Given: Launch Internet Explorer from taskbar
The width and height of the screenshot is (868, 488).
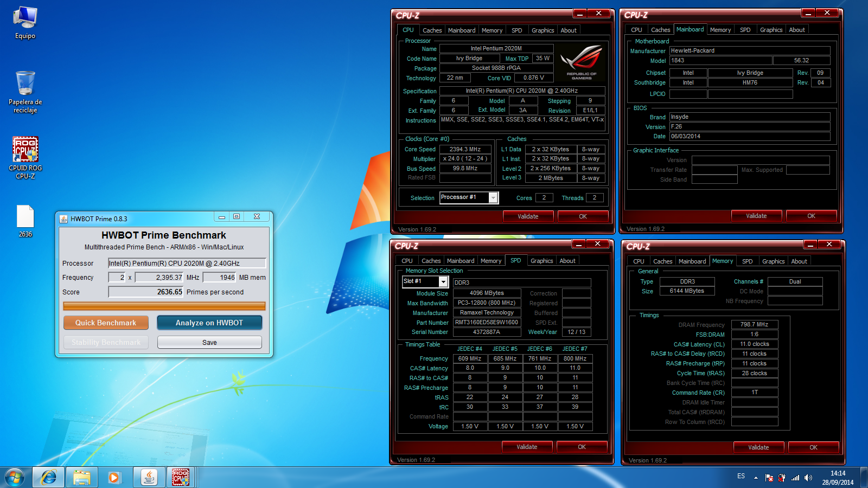Looking at the screenshot, I should (x=48, y=477).
